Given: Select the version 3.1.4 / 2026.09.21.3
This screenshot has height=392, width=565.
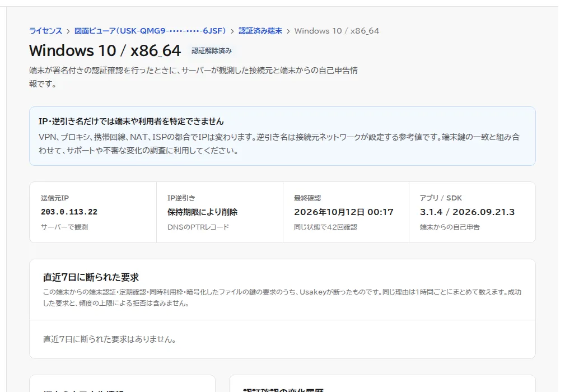Looking at the screenshot, I should coord(468,212).
